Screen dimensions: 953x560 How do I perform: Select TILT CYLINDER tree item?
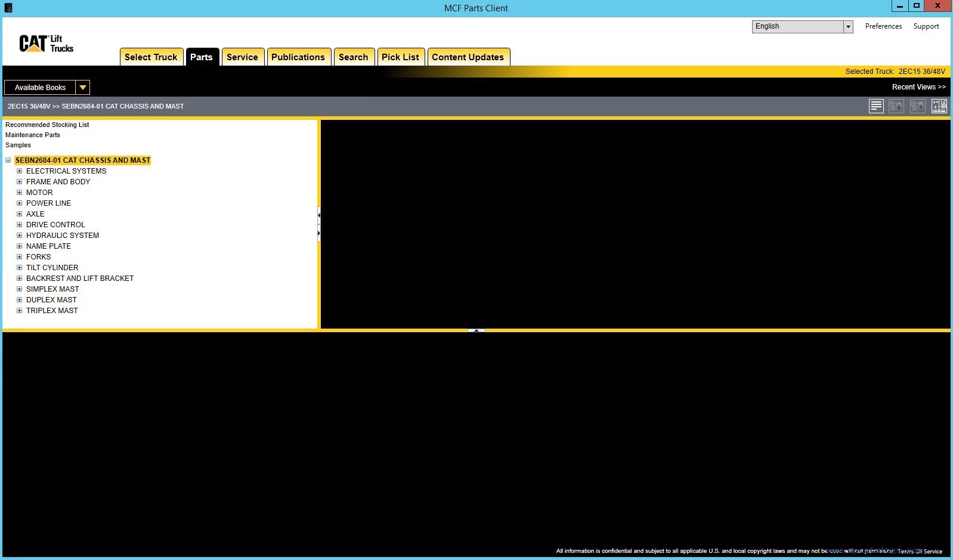pyautogui.click(x=52, y=268)
